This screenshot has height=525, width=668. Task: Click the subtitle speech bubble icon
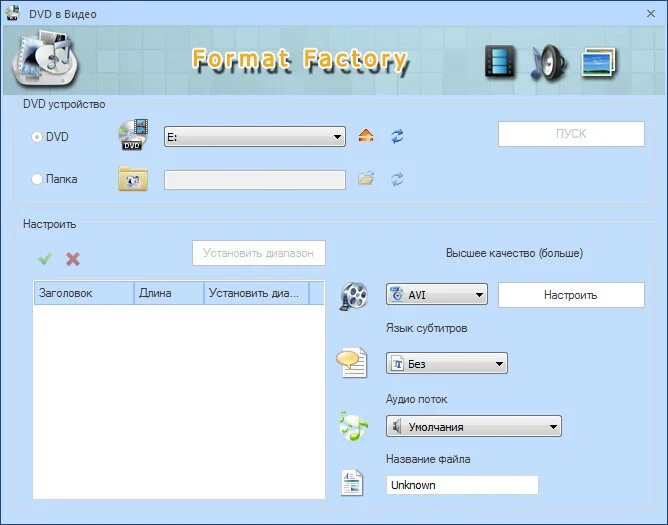pos(352,362)
